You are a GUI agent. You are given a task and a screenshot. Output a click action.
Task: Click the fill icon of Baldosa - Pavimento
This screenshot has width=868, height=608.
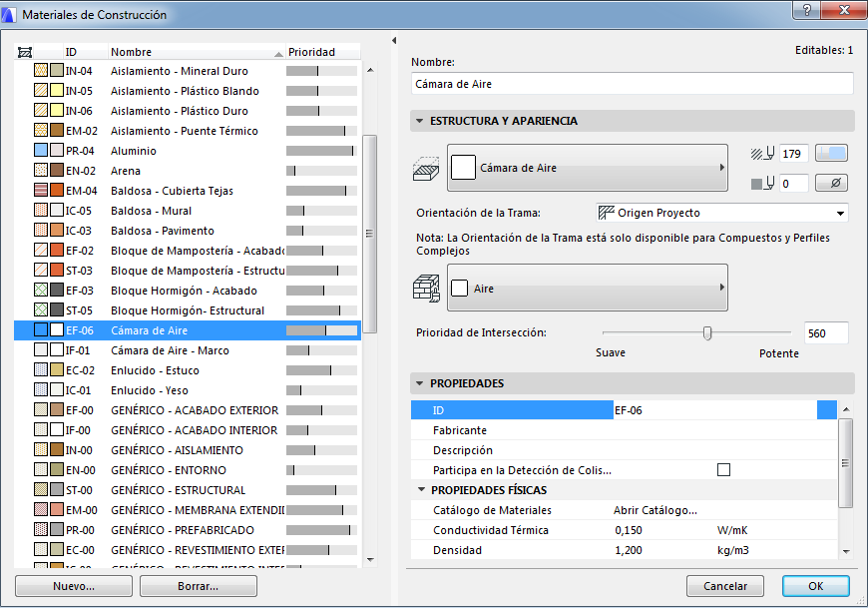pos(41,230)
